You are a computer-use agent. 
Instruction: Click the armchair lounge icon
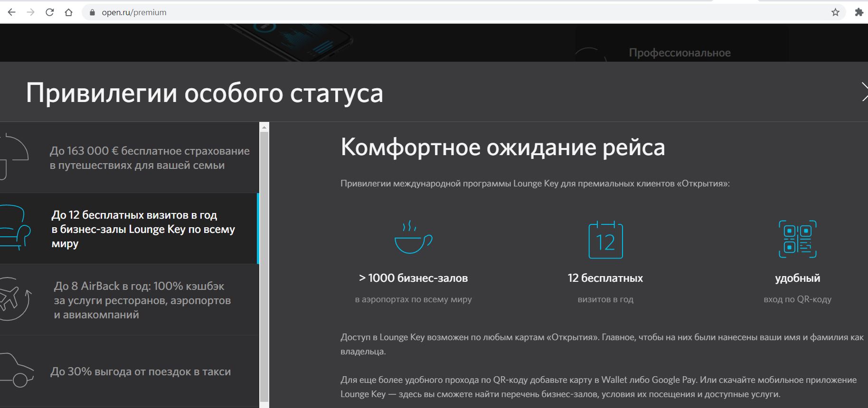tap(15, 227)
